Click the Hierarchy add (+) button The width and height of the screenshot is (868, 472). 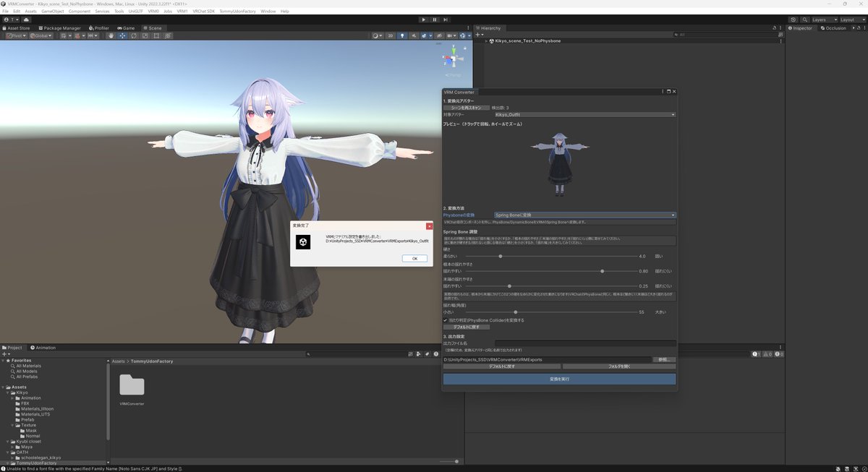(478, 35)
